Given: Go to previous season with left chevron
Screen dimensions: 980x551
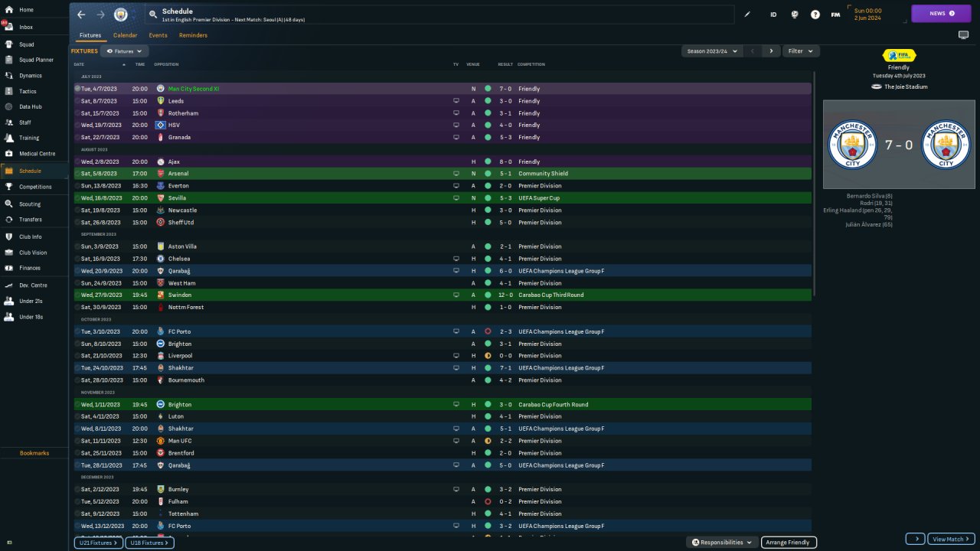Looking at the screenshot, I should tap(753, 51).
